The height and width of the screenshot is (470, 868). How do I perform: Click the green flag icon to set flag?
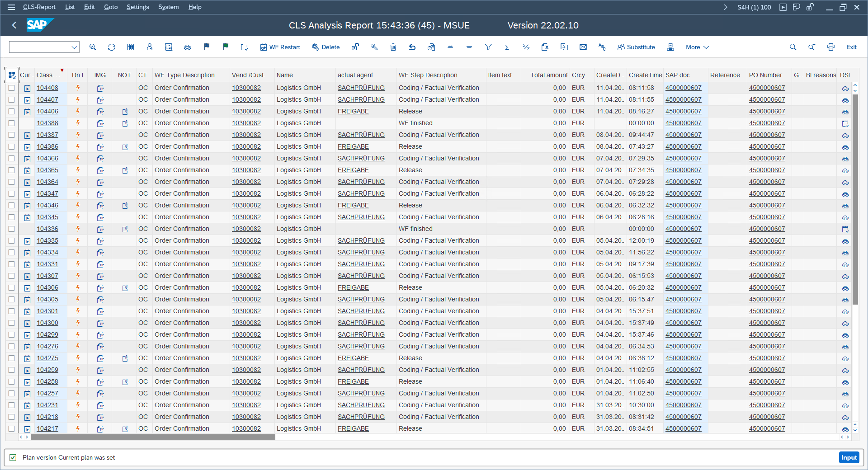225,47
